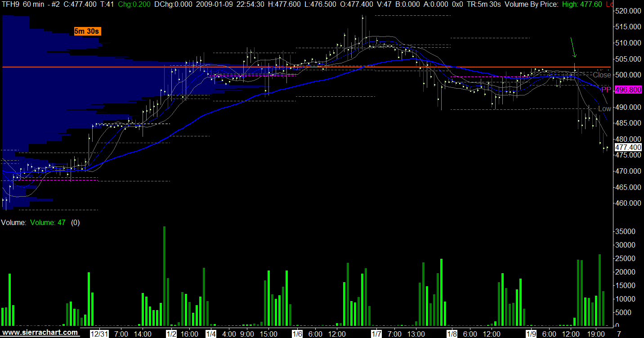
Task: Click the 16:00 time axis label
Action: tap(189, 334)
